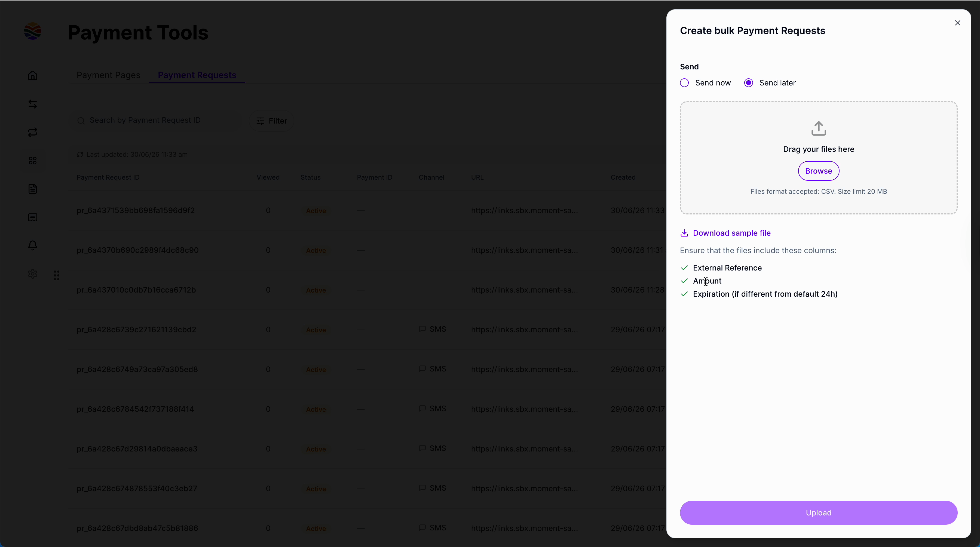Open the document reports sidebar icon
Viewport: 980px width, 547px height.
(33, 189)
